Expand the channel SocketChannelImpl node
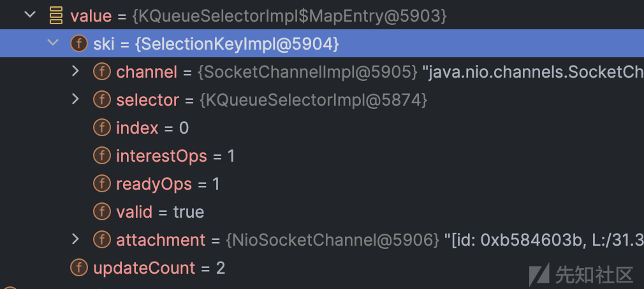 pyautogui.click(x=75, y=71)
